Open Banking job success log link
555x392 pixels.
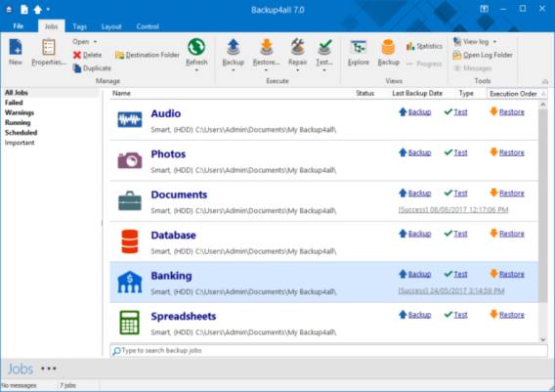pyautogui.click(x=451, y=291)
